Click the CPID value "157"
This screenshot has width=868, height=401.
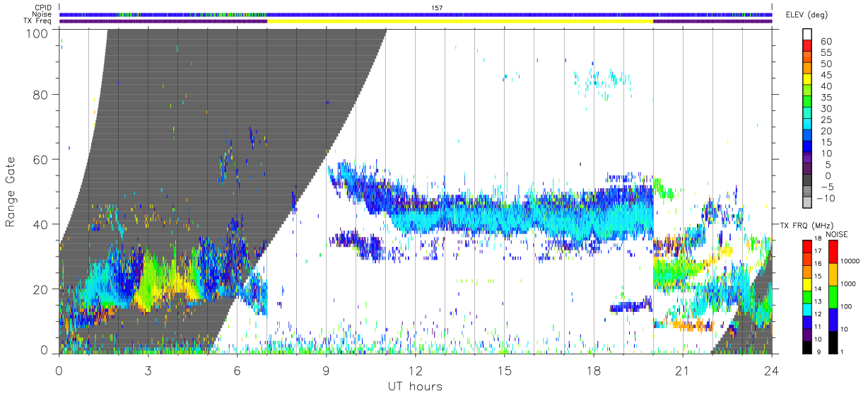pyautogui.click(x=436, y=8)
